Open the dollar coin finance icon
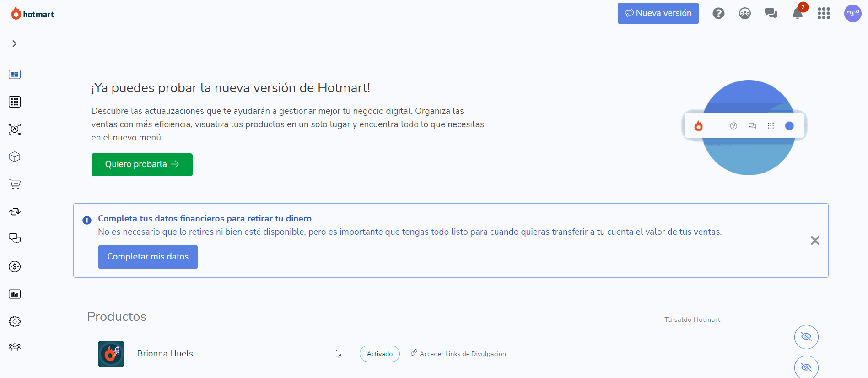 tap(15, 266)
